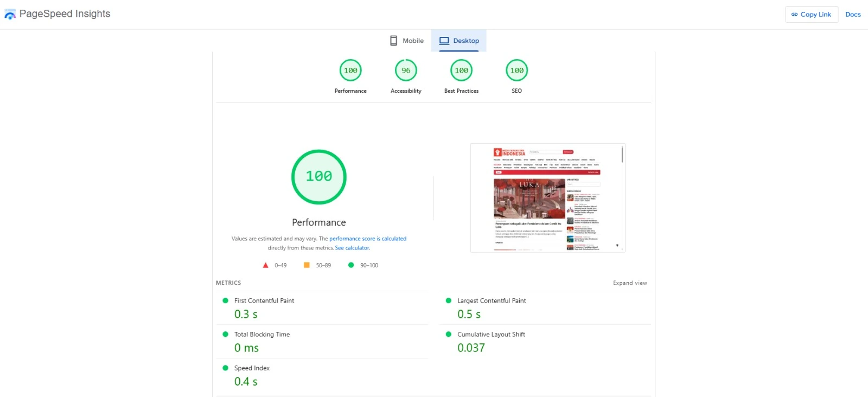The height and width of the screenshot is (397, 868).
Task: Open the See calculator link
Action: click(352, 248)
